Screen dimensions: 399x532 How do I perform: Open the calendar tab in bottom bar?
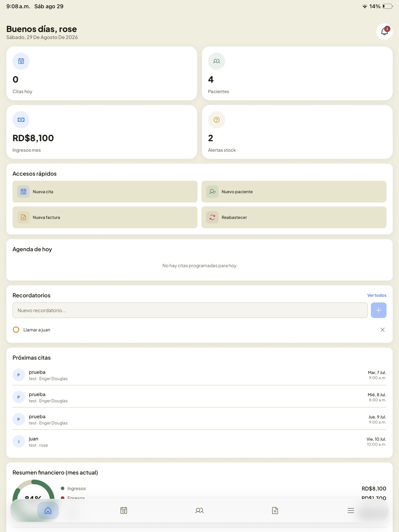click(x=124, y=510)
